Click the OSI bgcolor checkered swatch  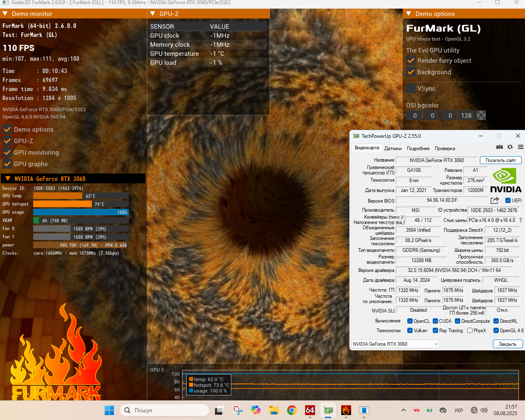click(481, 116)
